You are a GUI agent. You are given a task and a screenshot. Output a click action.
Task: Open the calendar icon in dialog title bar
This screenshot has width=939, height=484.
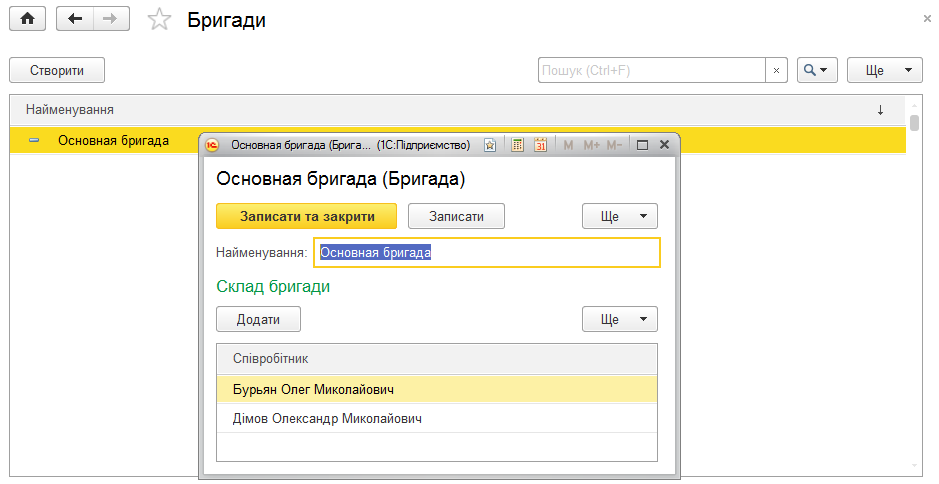540,145
